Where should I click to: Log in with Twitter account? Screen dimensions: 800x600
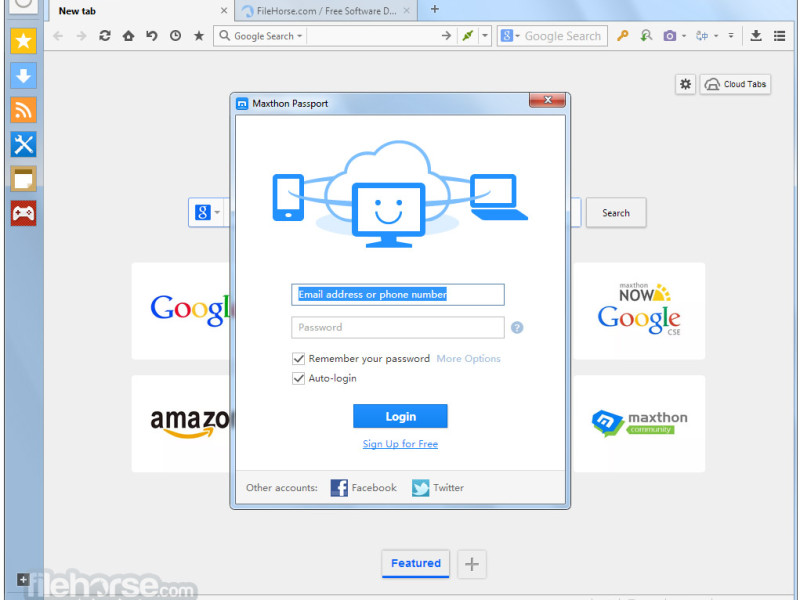tap(438, 488)
